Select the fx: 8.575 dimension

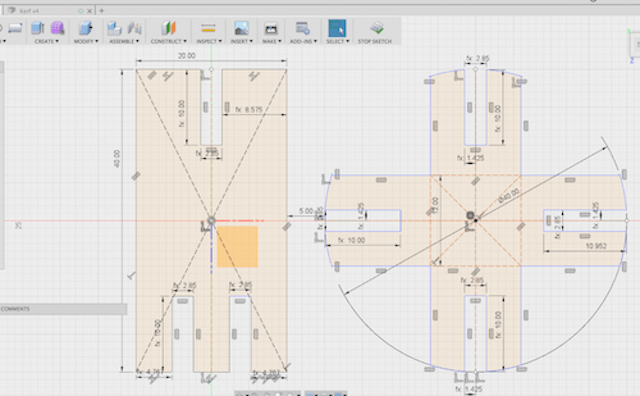click(249, 110)
